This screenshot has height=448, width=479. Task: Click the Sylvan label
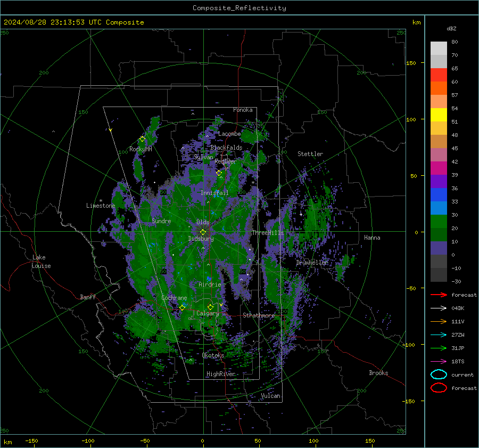coord(203,157)
